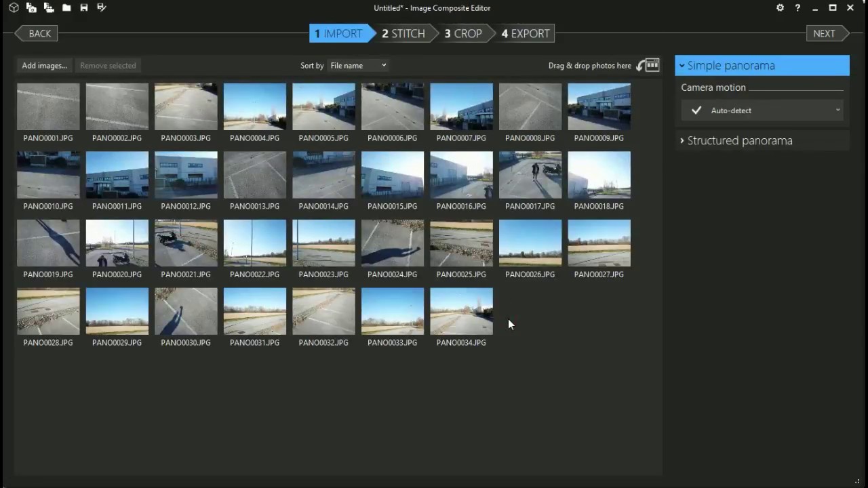The image size is (868, 488).
Task: Click Remove selected button
Action: coord(108,66)
